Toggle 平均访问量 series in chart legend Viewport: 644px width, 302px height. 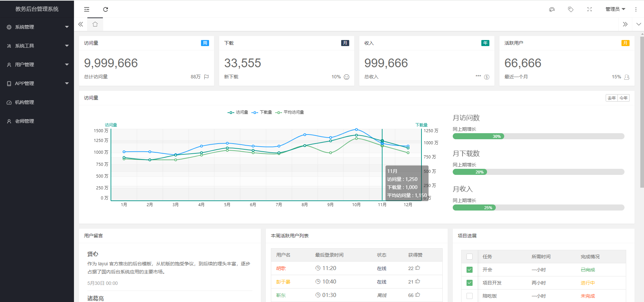[289, 112]
